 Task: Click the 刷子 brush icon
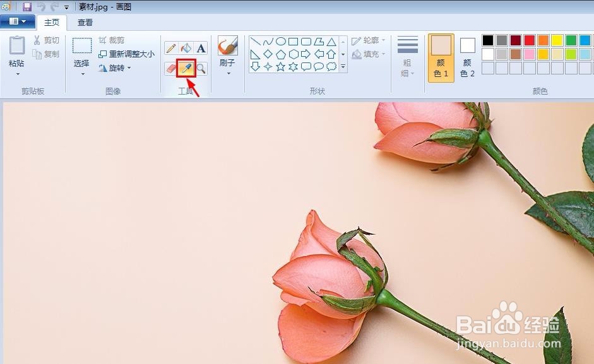[x=228, y=46]
